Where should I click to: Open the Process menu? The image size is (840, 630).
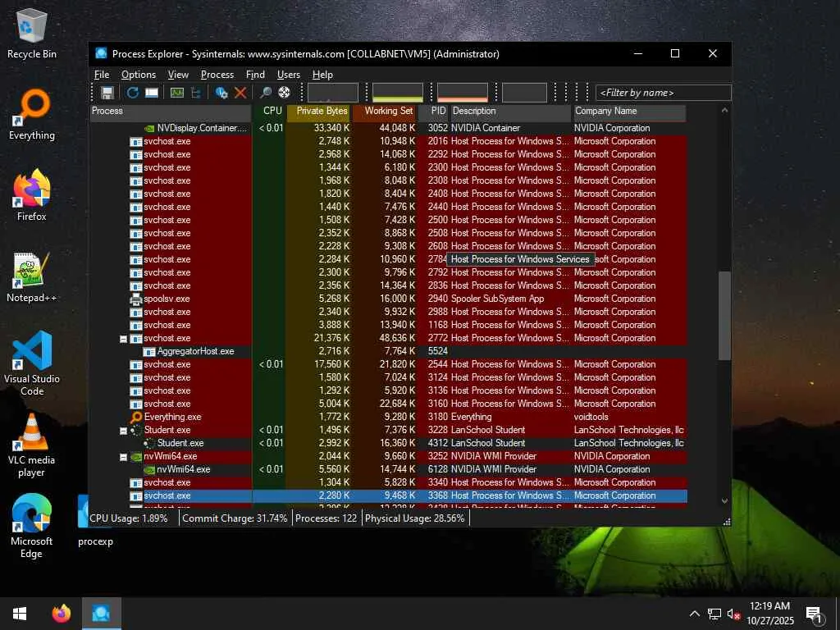[x=217, y=75]
